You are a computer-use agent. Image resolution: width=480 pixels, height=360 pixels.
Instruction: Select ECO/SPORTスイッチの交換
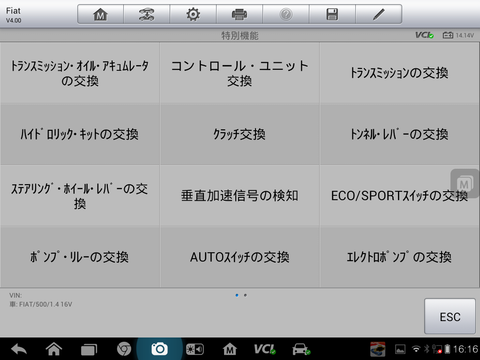[400, 196]
